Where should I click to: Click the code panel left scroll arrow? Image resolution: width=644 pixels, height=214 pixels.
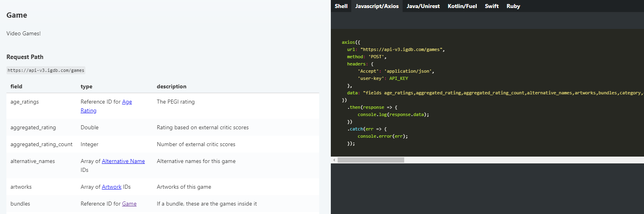pyautogui.click(x=334, y=160)
